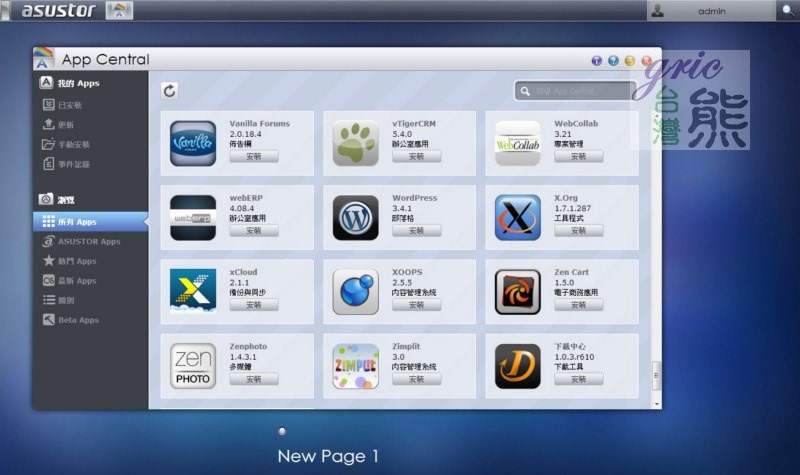Click the xCloud app icon
Viewport: 800px width, 475px height.
[x=193, y=291]
